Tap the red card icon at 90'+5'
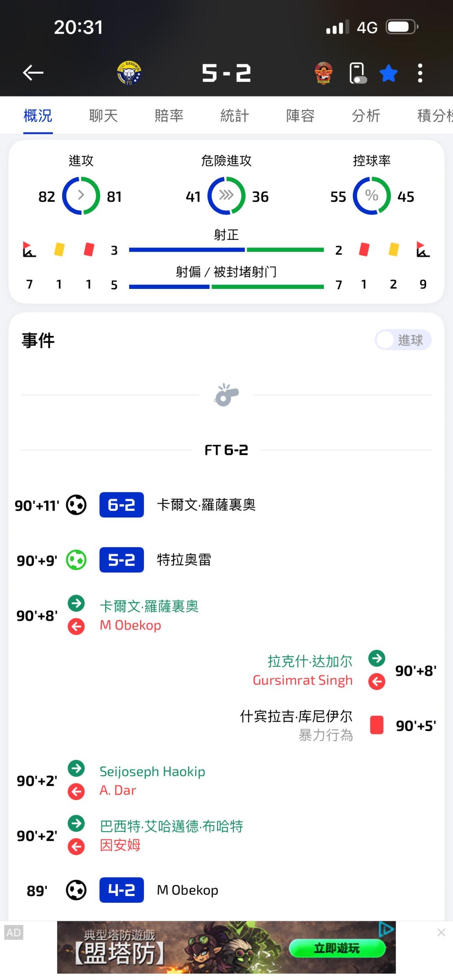 [x=377, y=725]
